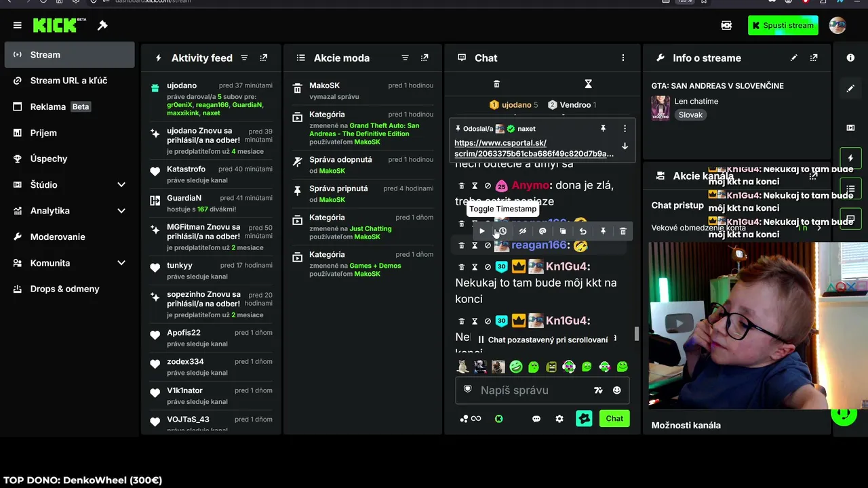Ban Anymo using the ban icon

tap(488, 186)
